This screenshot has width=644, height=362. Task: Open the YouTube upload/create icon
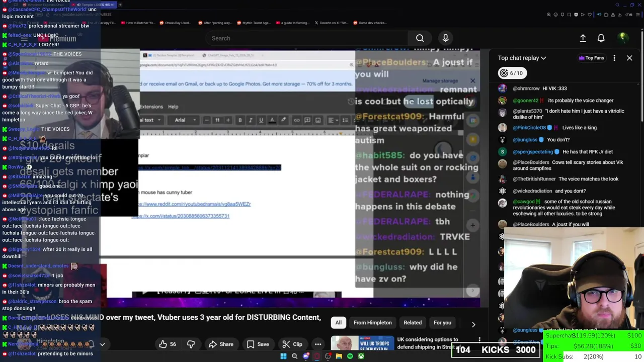(x=583, y=38)
